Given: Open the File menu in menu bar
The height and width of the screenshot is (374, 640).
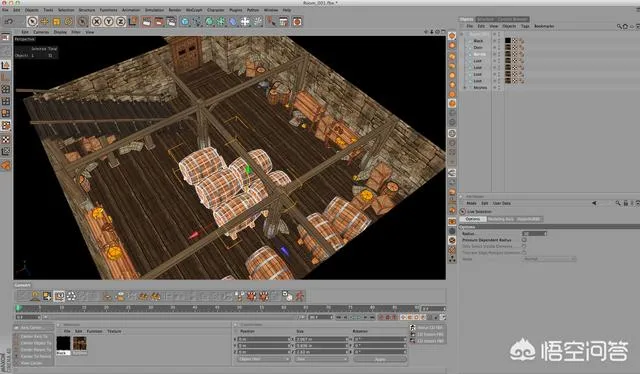Looking at the screenshot, I should pos(5,10).
